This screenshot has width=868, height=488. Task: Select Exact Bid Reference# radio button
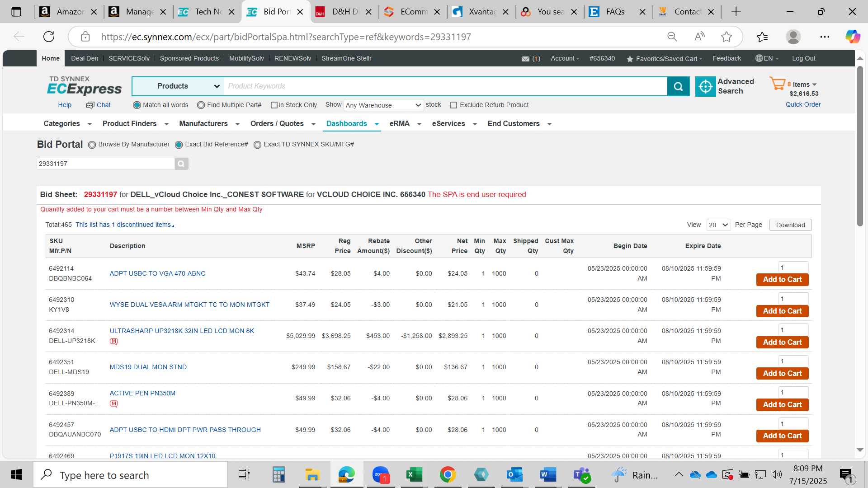click(179, 145)
